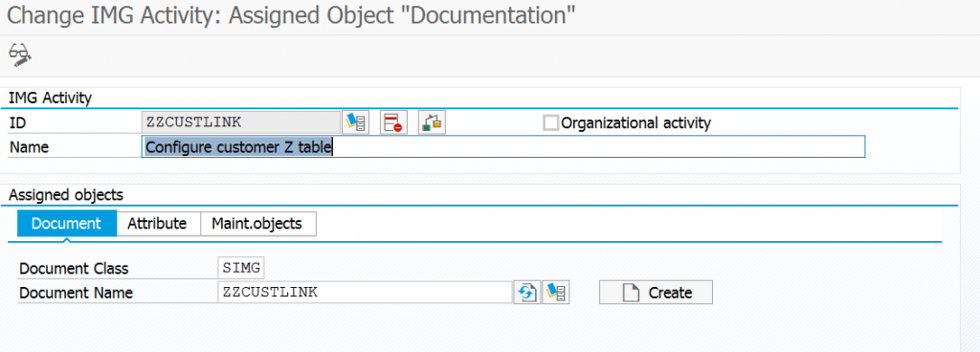Click the Name label

(30, 147)
